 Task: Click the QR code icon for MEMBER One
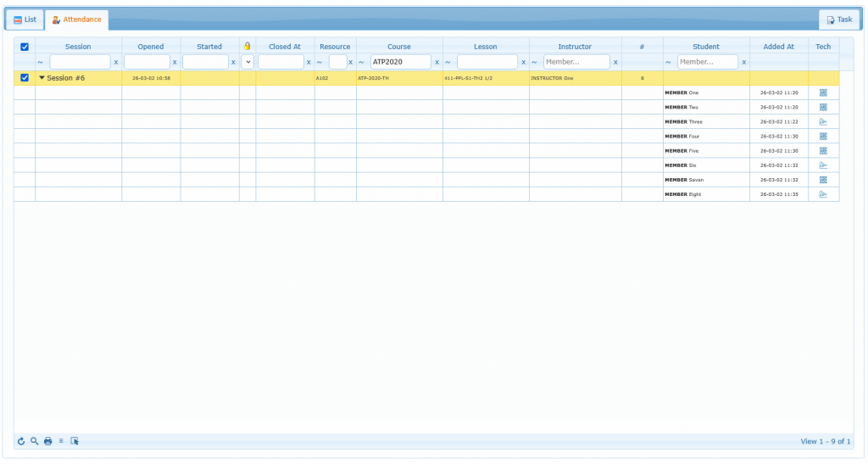coord(822,92)
